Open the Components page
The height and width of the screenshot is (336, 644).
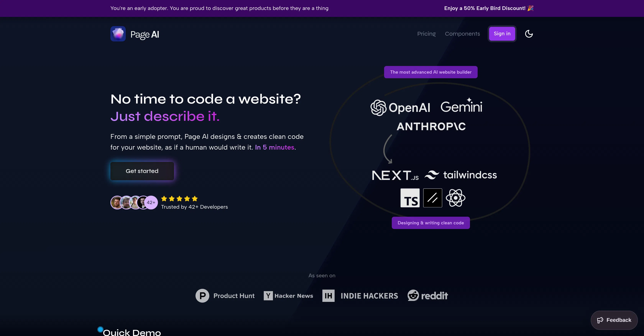tap(462, 34)
